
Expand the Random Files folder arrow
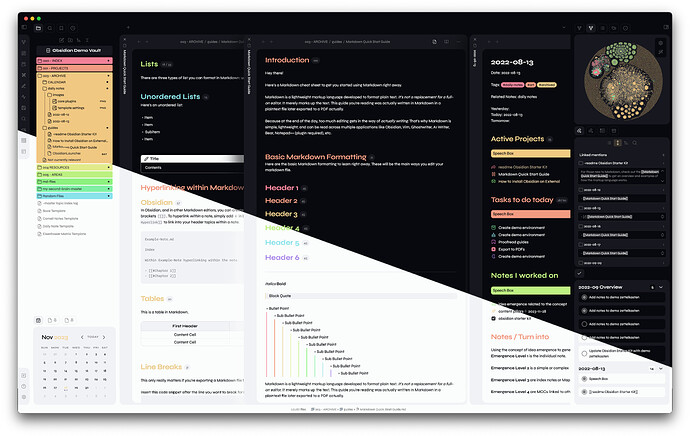(x=108, y=196)
